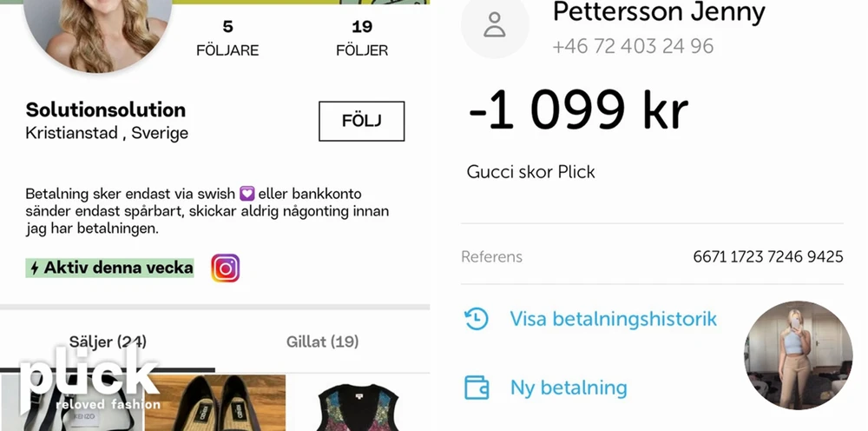Open the circular mirror selfie thumbnail
The width and height of the screenshot is (868, 431).
click(799, 355)
